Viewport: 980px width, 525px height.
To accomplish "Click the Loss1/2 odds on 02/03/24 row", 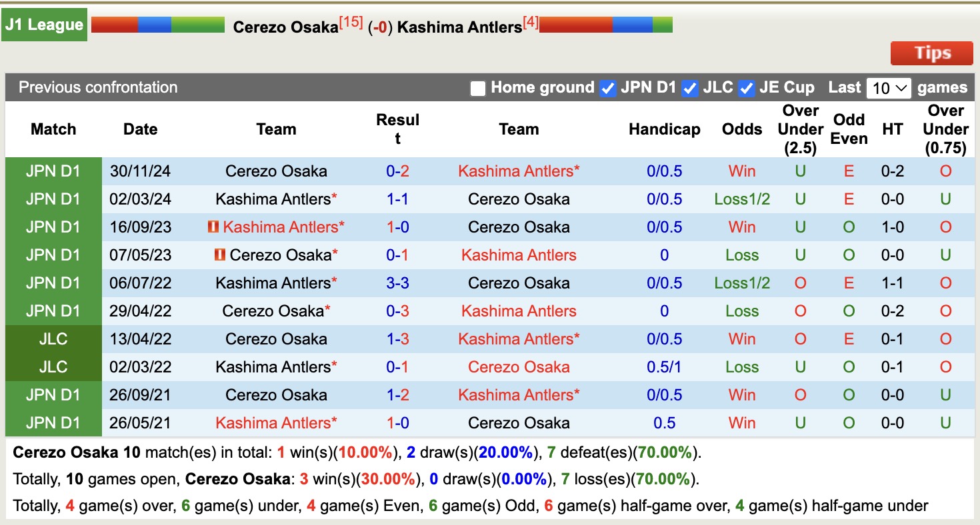I will [x=741, y=199].
